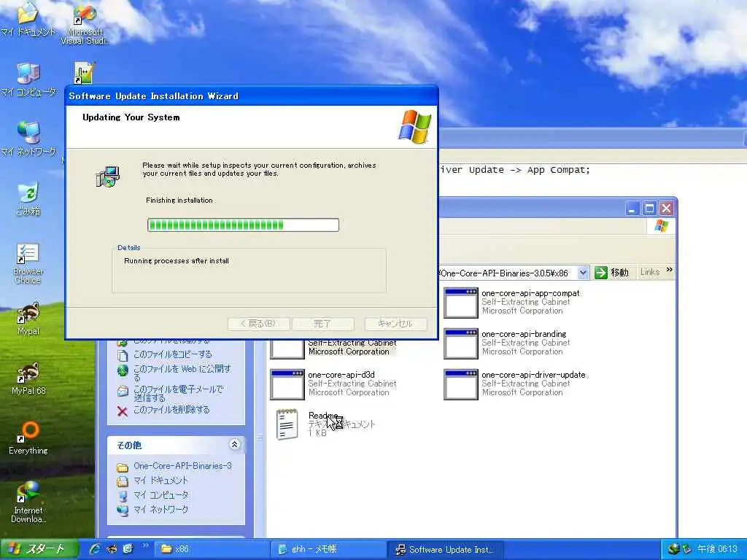Viewport: 747px width, 560px height.
Task: Select one-core-api-d3d file icon
Action: [x=287, y=385]
